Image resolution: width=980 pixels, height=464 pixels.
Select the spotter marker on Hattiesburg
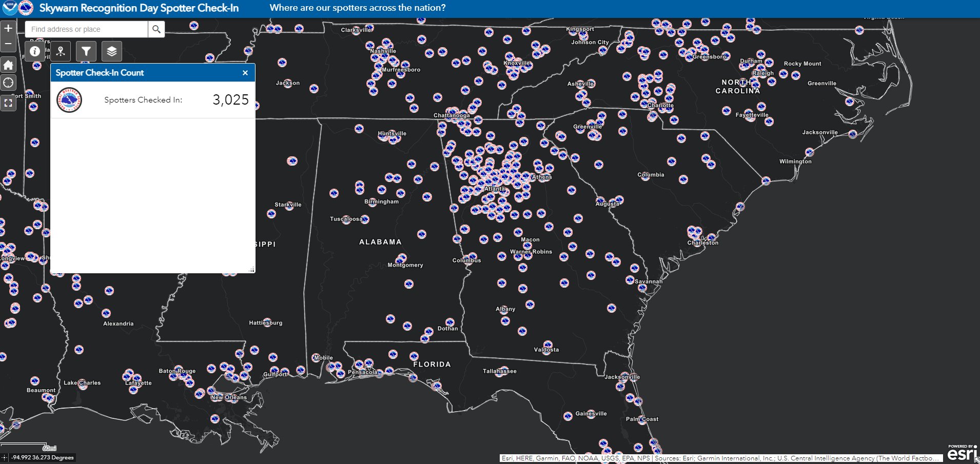coord(267,322)
